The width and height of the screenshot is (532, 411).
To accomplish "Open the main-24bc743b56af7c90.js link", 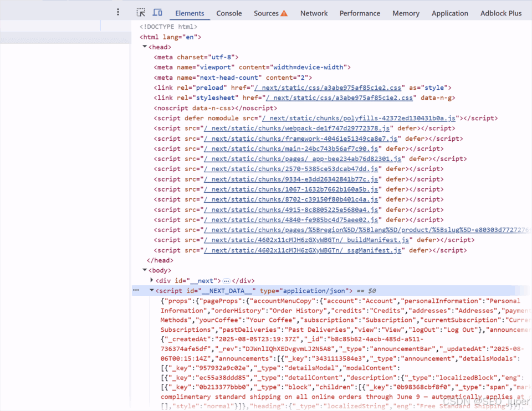I will [x=291, y=148].
